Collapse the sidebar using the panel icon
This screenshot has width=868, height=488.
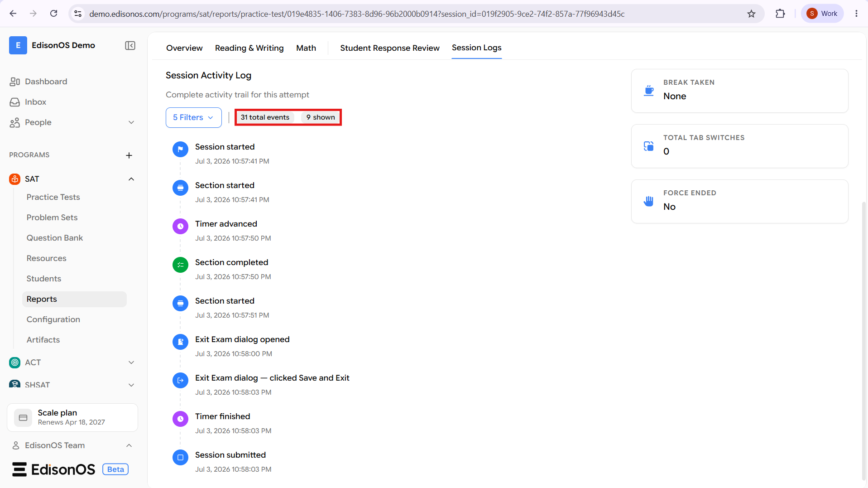[x=130, y=45]
